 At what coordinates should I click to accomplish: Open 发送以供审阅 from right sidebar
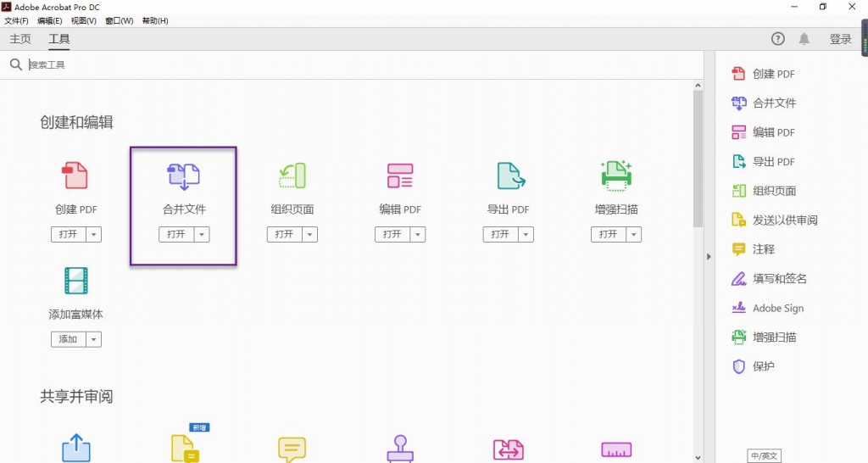click(775, 220)
